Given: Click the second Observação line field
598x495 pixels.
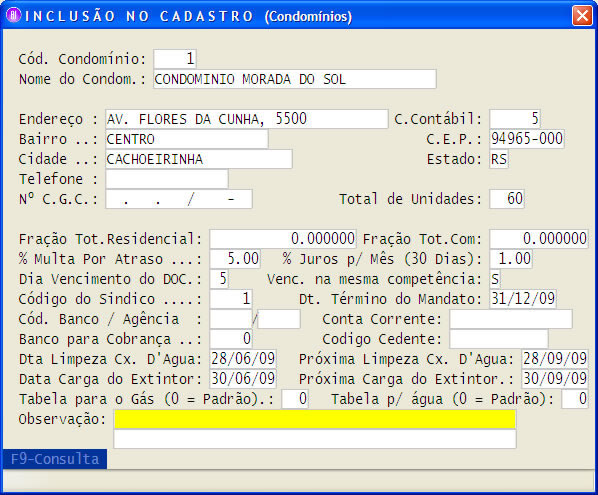Looking at the screenshot, I should [x=315, y=439].
